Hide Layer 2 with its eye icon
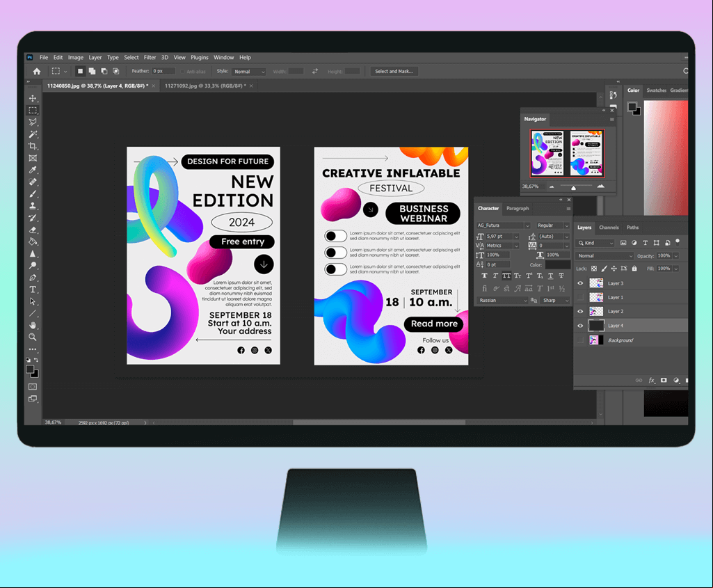This screenshot has height=588, width=713. pyautogui.click(x=580, y=312)
